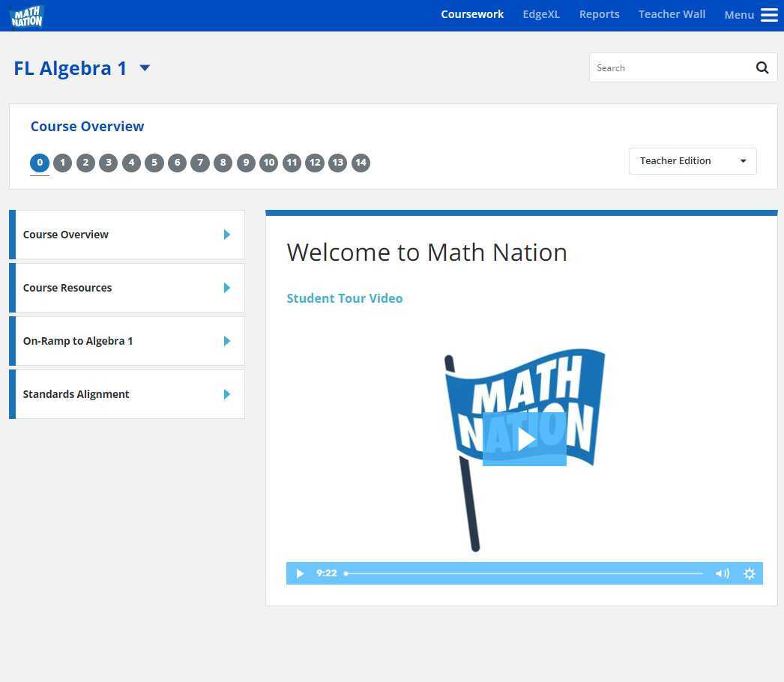Mute the video volume icon
Viewport: 784px width, 682px height.
click(x=722, y=573)
